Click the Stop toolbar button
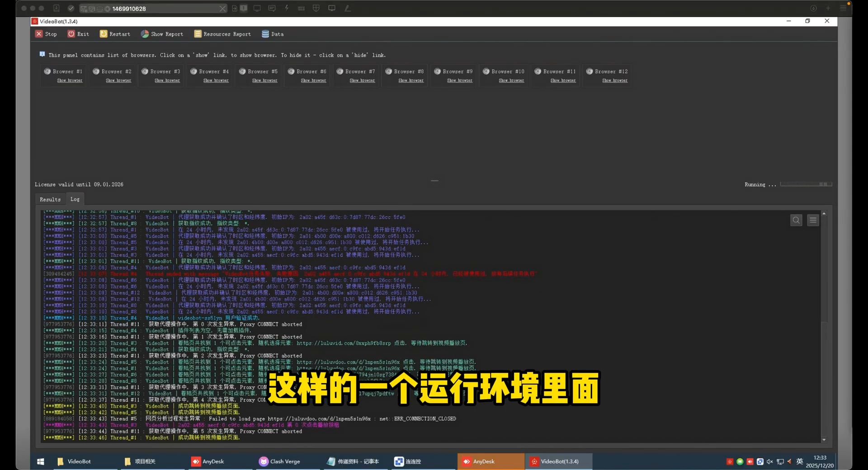This screenshot has height=470, width=868. click(x=46, y=34)
